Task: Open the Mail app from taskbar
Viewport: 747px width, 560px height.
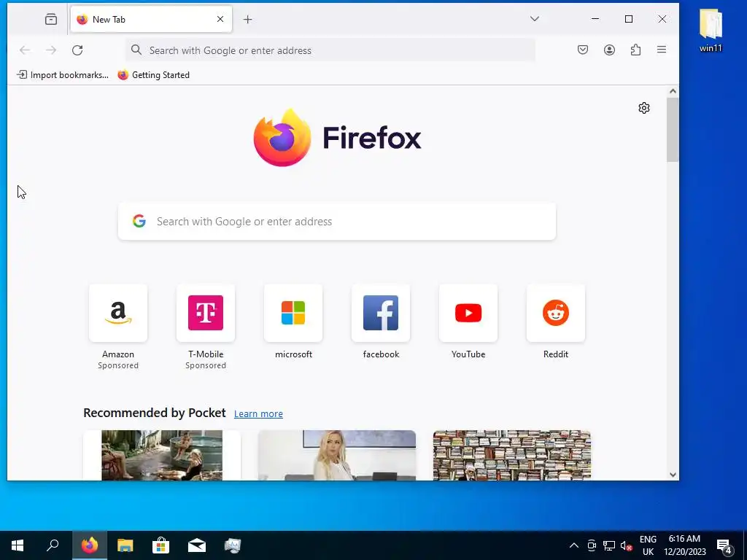Action: (197, 545)
